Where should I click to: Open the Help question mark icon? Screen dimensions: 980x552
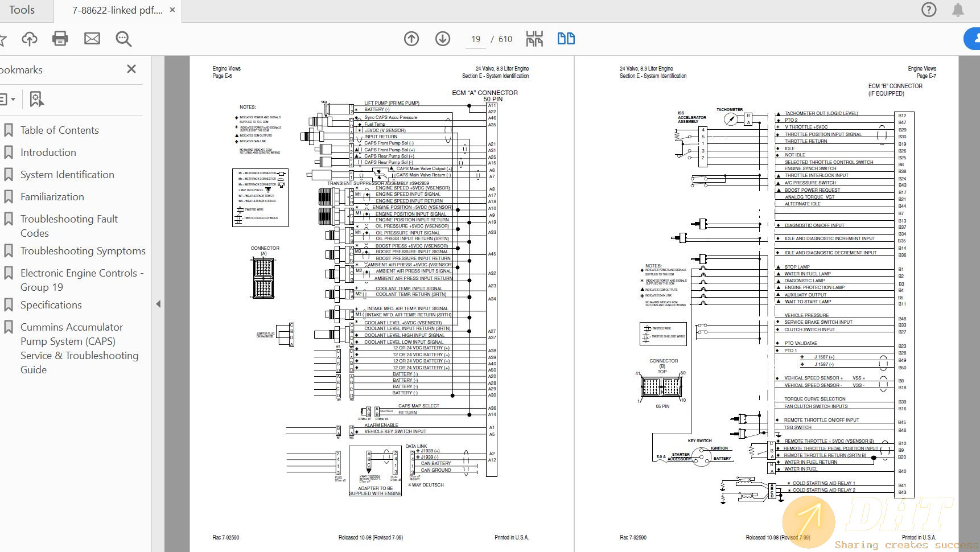(x=929, y=10)
